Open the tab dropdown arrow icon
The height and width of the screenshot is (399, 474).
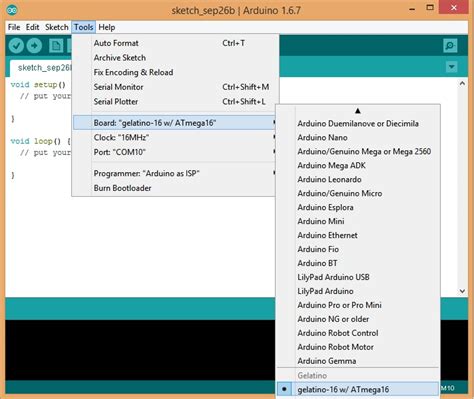tap(452, 67)
